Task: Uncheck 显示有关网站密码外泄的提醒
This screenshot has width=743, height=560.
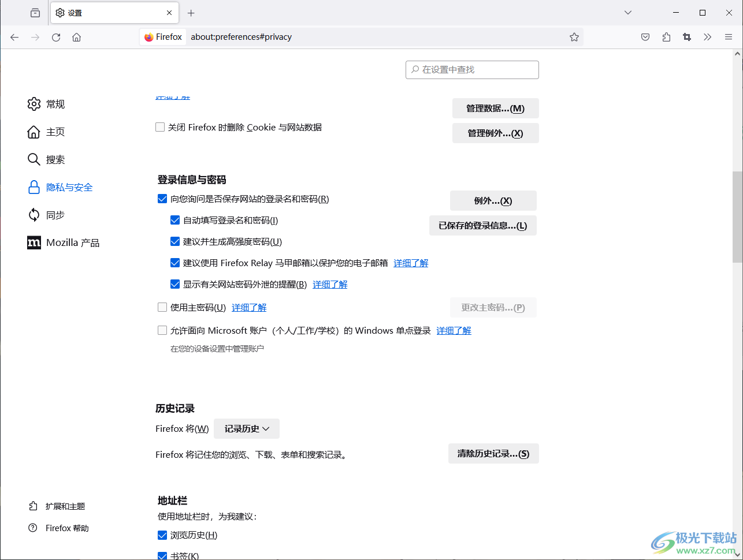Action: [x=175, y=284]
